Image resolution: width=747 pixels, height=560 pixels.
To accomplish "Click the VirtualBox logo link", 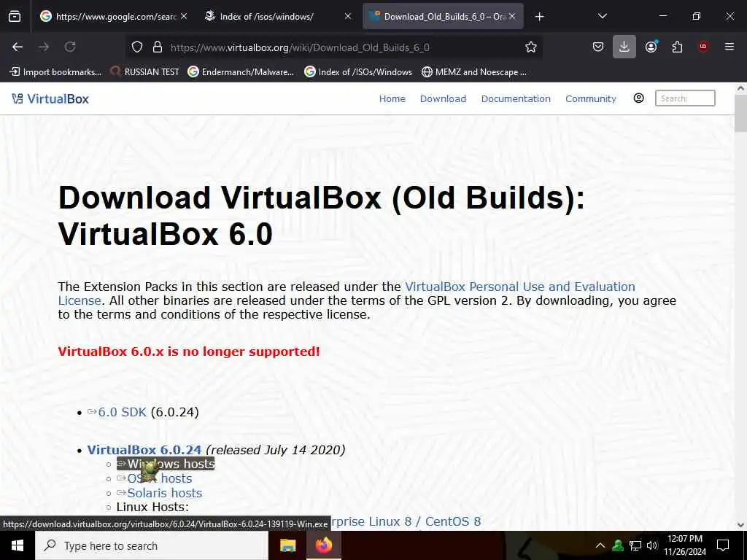I will (50, 99).
